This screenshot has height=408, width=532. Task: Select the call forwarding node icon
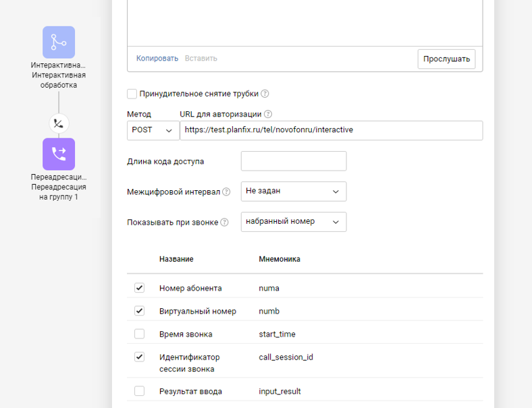[x=59, y=154]
